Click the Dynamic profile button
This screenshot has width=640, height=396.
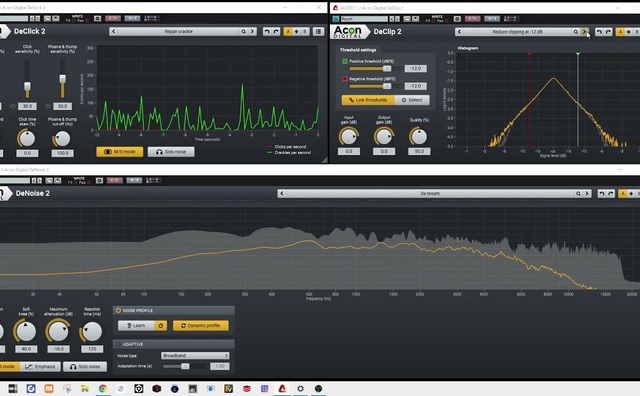click(200, 325)
